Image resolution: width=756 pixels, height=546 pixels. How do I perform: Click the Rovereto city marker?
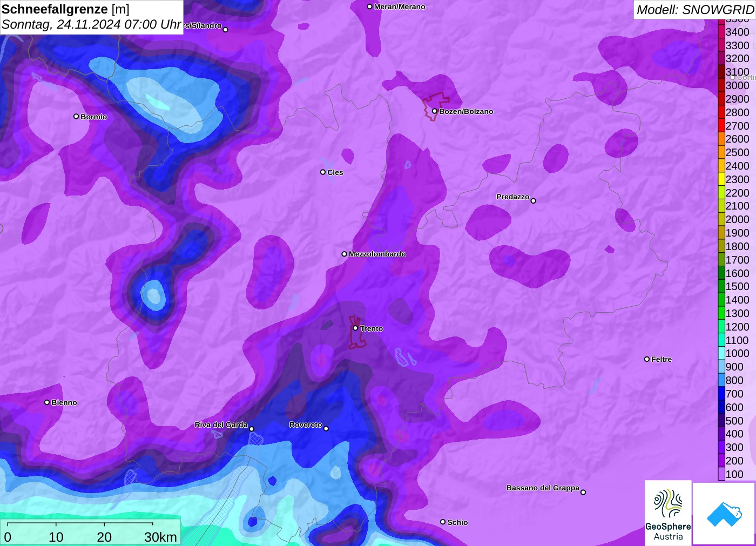point(326,429)
